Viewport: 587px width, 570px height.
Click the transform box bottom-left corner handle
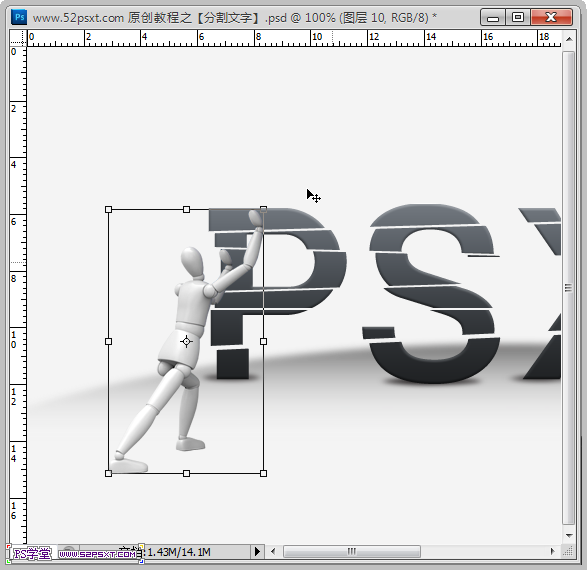tap(109, 473)
